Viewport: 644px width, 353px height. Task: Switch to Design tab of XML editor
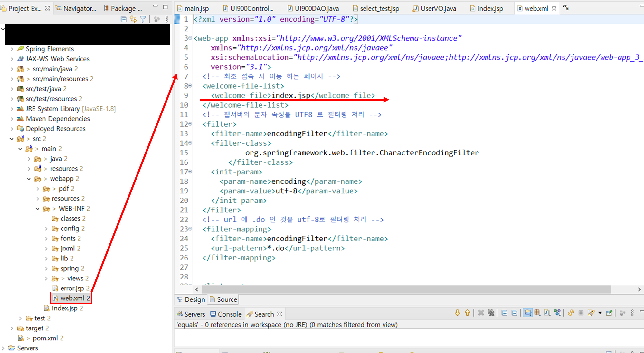191,299
